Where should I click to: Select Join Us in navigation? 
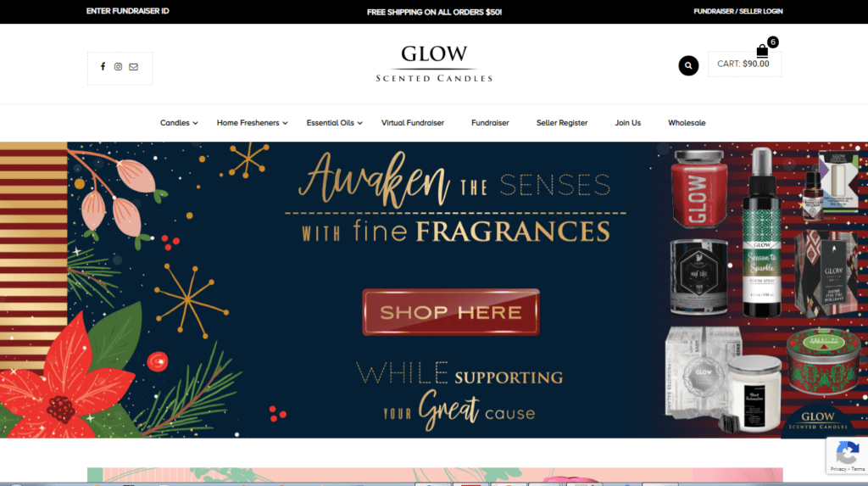click(x=628, y=122)
